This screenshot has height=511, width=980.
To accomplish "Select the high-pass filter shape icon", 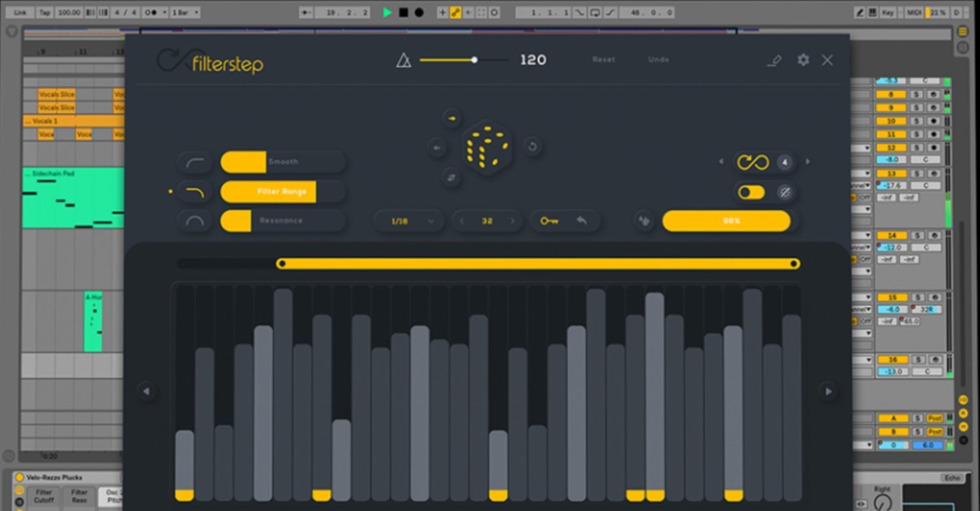I will click(195, 162).
